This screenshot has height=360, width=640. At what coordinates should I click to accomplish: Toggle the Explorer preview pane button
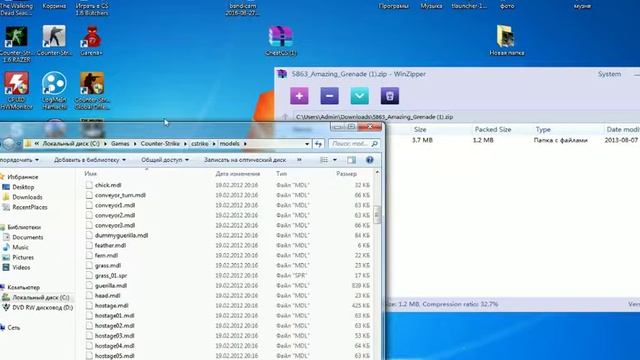click(351, 160)
